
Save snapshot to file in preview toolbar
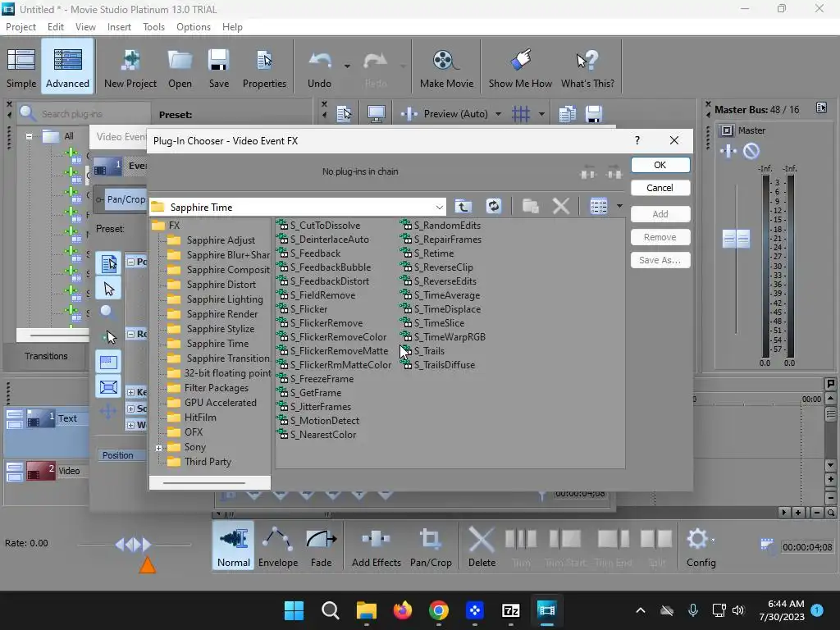[x=594, y=113]
